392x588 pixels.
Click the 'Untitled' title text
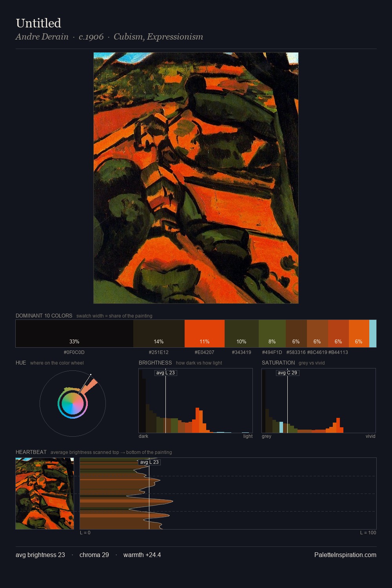[x=38, y=23]
